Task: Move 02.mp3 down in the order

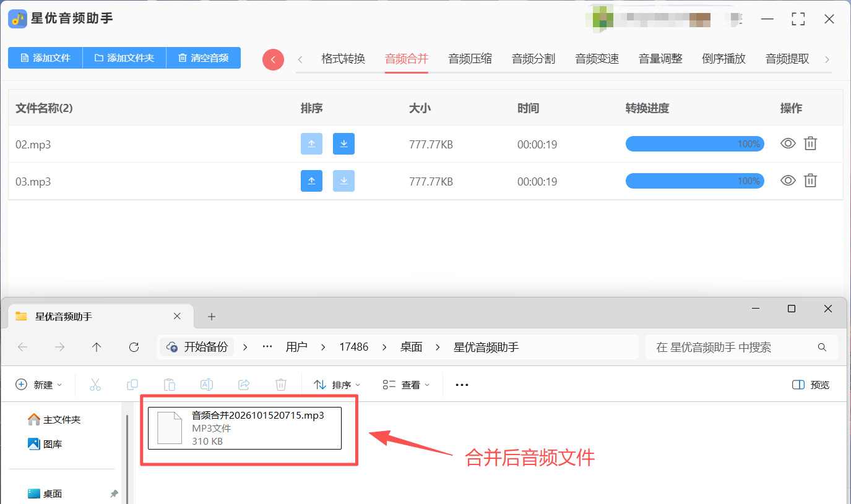Action: click(343, 143)
